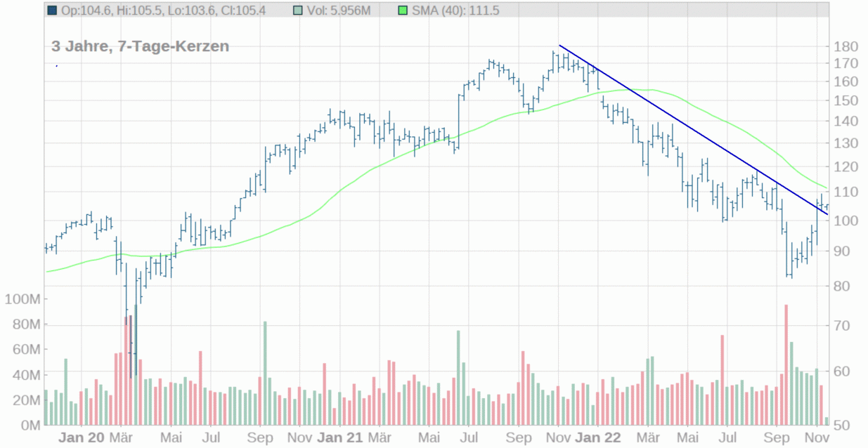
Task: Click the green SMA (40) legend swatch
Action: [403, 10]
